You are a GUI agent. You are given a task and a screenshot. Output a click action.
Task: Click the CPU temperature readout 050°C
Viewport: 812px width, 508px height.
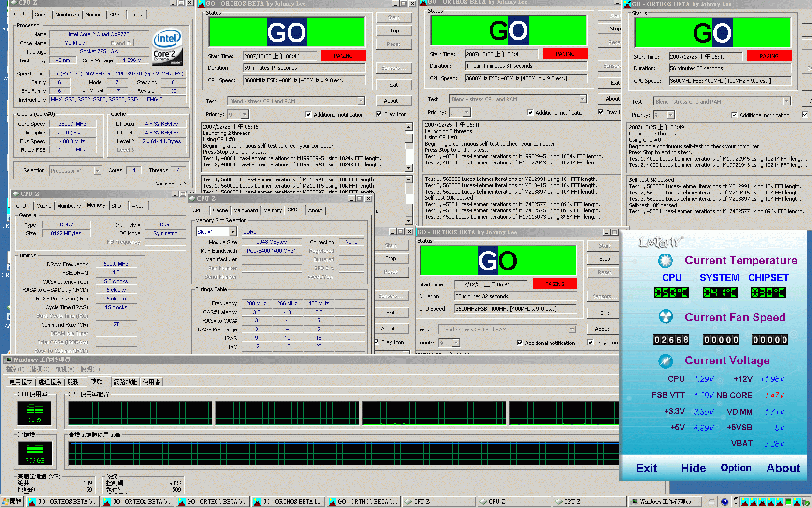point(671,292)
